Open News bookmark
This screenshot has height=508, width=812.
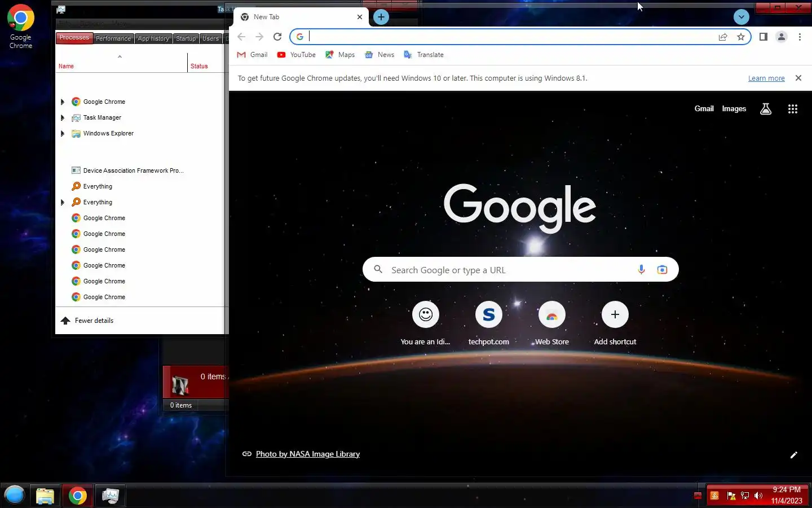point(379,55)
